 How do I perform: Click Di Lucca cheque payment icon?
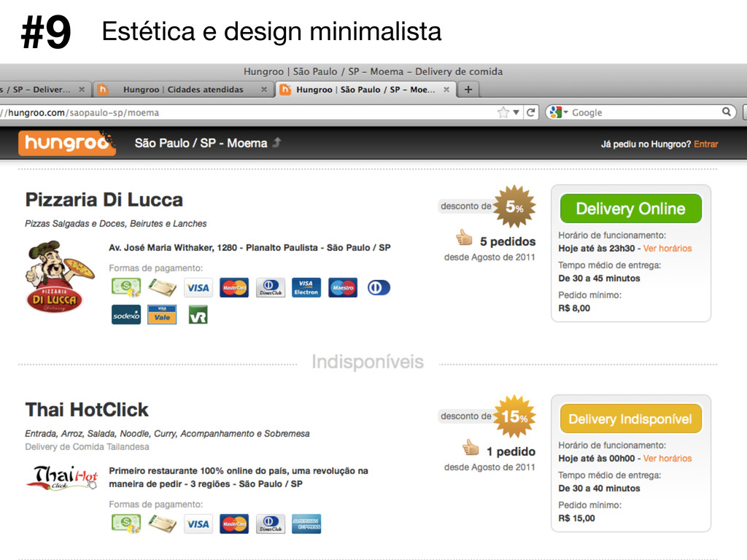click(163, 287)
